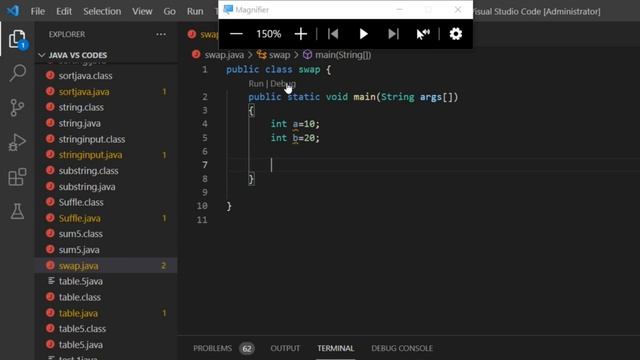Open the Run and Debug view
Image resolution: width=640 pixels, height=360 pixels.
click(17, 142)
